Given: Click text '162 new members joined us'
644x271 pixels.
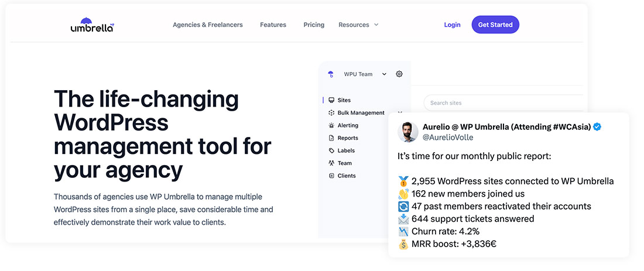Looking at the screenshot, I should (468, 194).
